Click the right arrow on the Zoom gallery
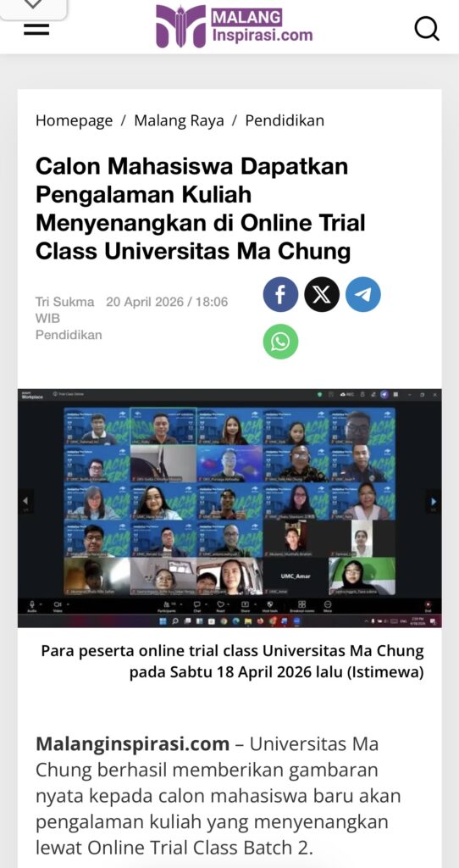Image resolution: width=459 pixels, height=868 pixels. pyautogui.click(x=434, y=502)
